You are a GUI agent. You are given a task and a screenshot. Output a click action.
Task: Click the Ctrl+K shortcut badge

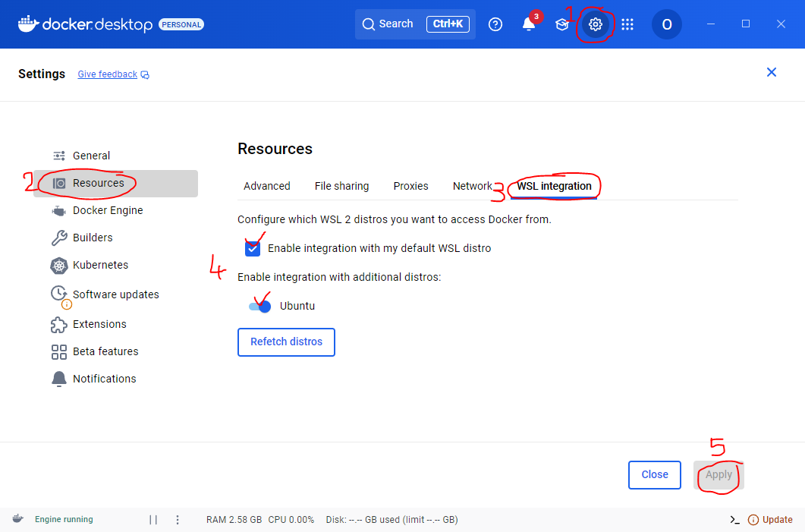[x=448, y=24]
